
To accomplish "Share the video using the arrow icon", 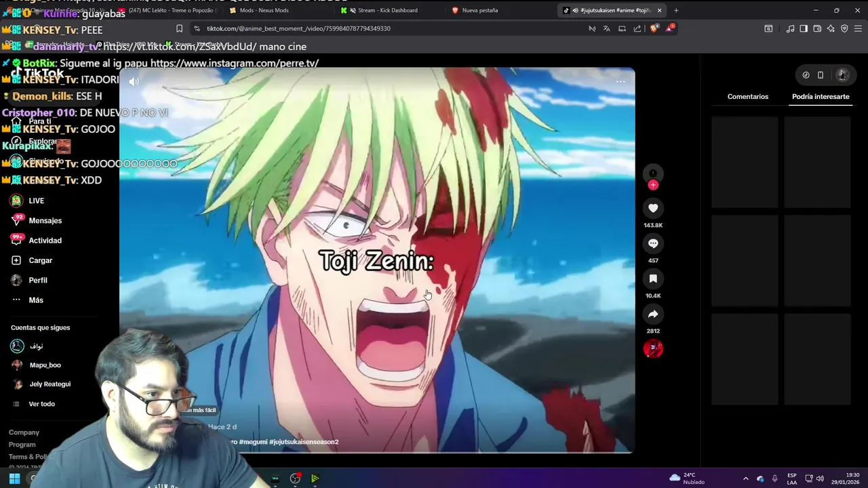I will (653, 314).
